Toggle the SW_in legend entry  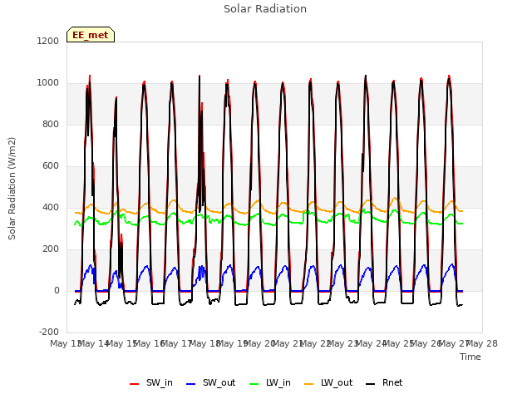(x=151, y=382)
